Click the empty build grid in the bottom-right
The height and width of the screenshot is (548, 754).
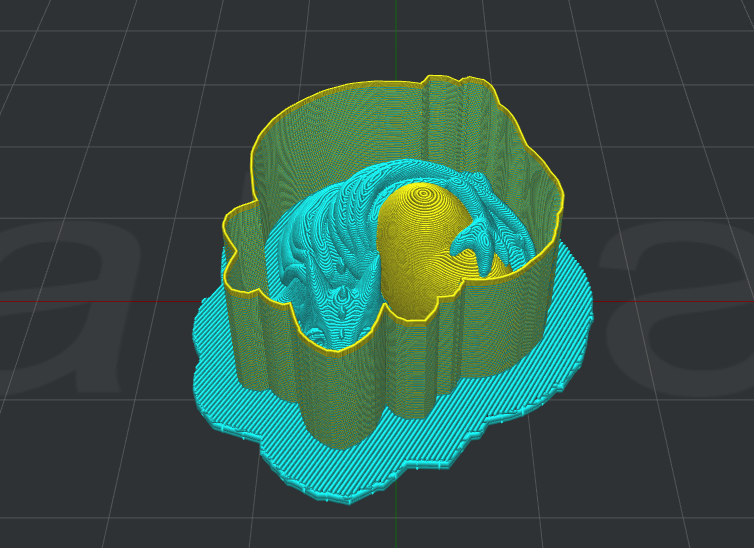[x=650, y=480]
